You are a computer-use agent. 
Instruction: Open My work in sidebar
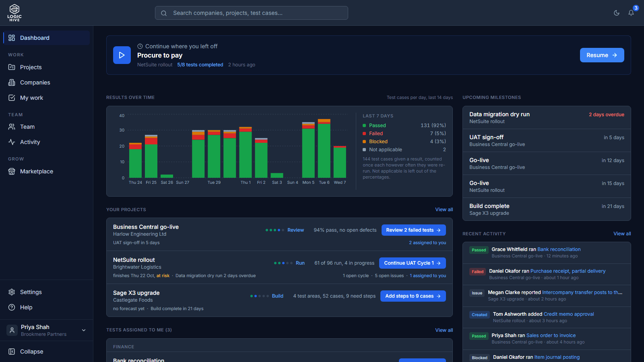[x=47, y=98]
